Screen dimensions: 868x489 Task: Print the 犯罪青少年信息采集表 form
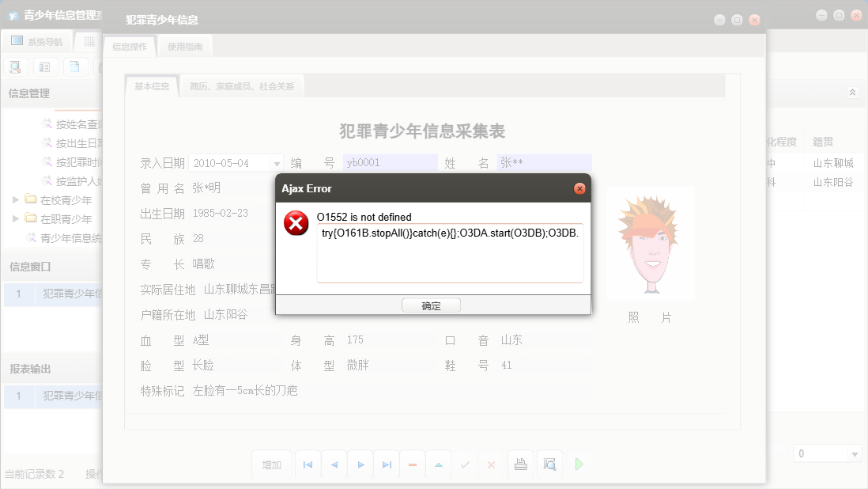click(521, 464)
